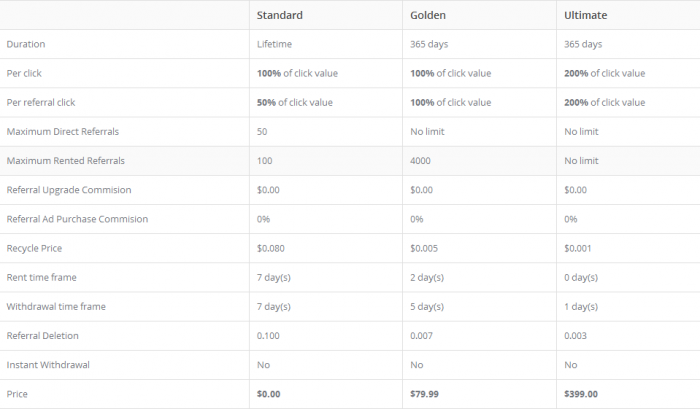Select Lifetime duration cell under Standard
This screenshot has height=409, width=700.
[274, 44]
